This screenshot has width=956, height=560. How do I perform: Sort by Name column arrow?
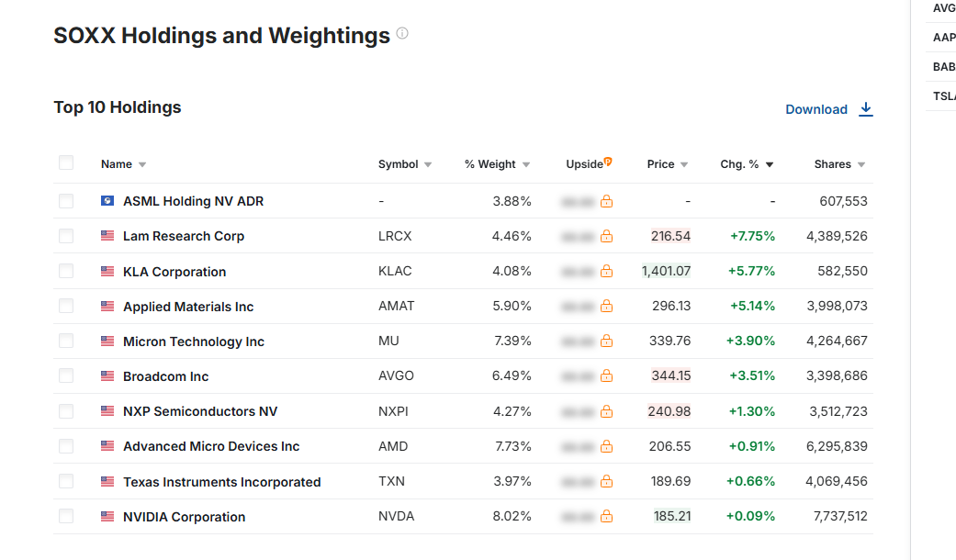point(142,164)
